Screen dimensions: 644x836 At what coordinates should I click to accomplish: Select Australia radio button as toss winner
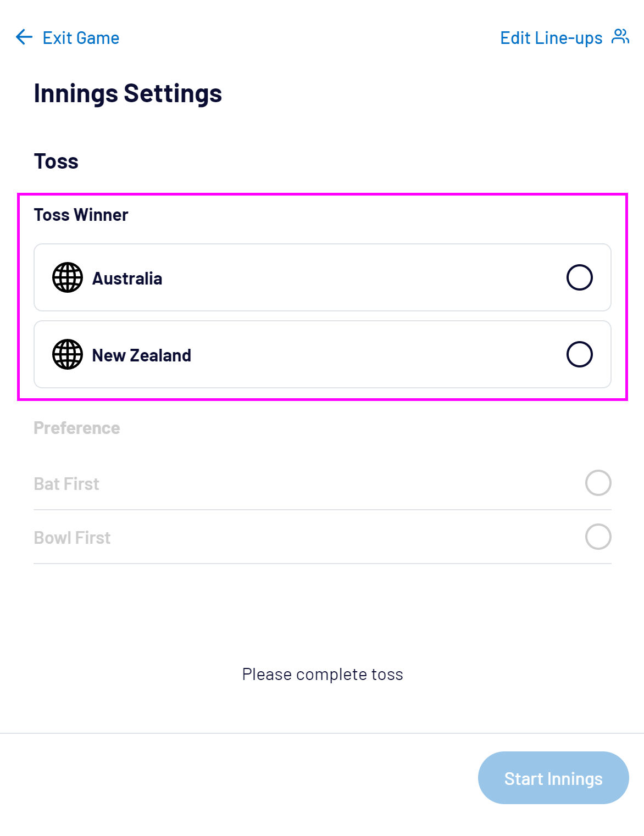point(579,278)
